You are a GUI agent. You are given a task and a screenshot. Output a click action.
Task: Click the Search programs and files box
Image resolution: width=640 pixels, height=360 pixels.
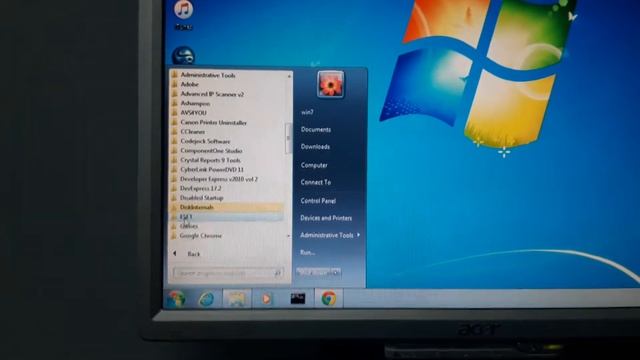(x=228, y=273)
